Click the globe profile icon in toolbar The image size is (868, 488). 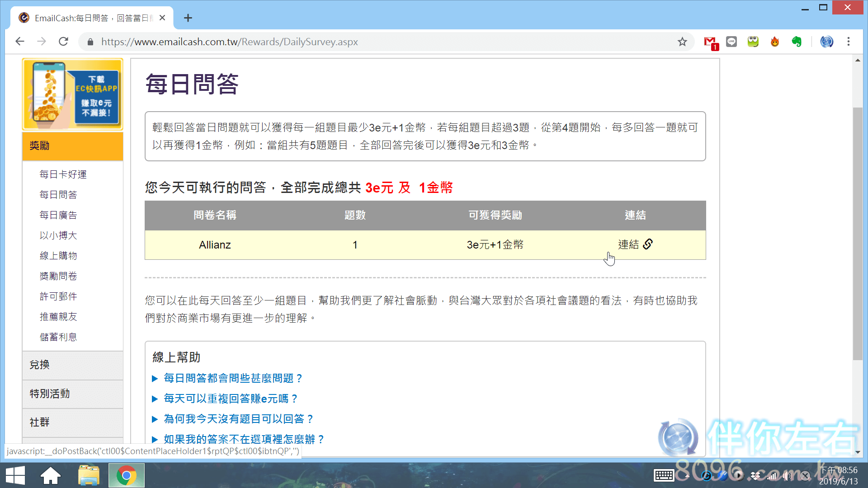pyautogui.click(x=826, y=42)
